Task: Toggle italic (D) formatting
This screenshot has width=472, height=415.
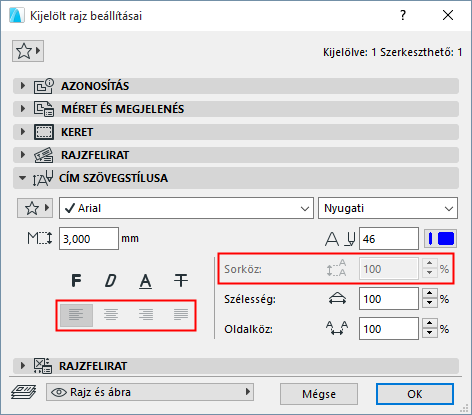Action: [x=111, y=280]
